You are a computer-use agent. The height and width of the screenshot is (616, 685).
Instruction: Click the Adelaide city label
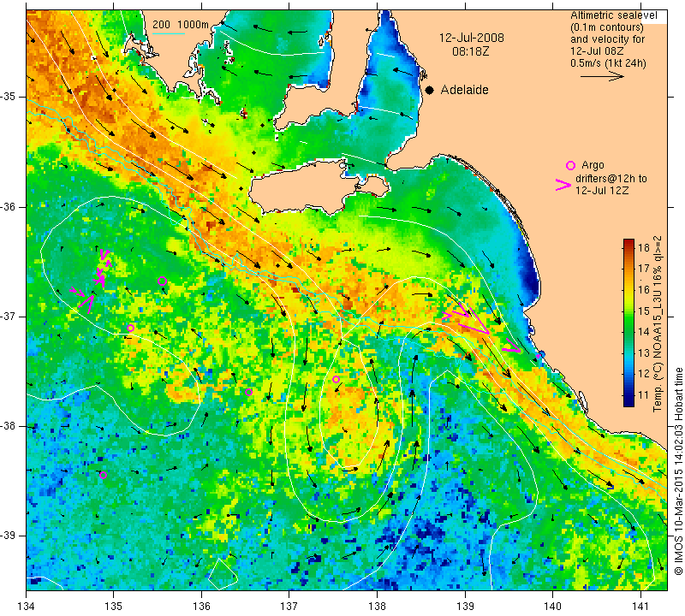464,90
